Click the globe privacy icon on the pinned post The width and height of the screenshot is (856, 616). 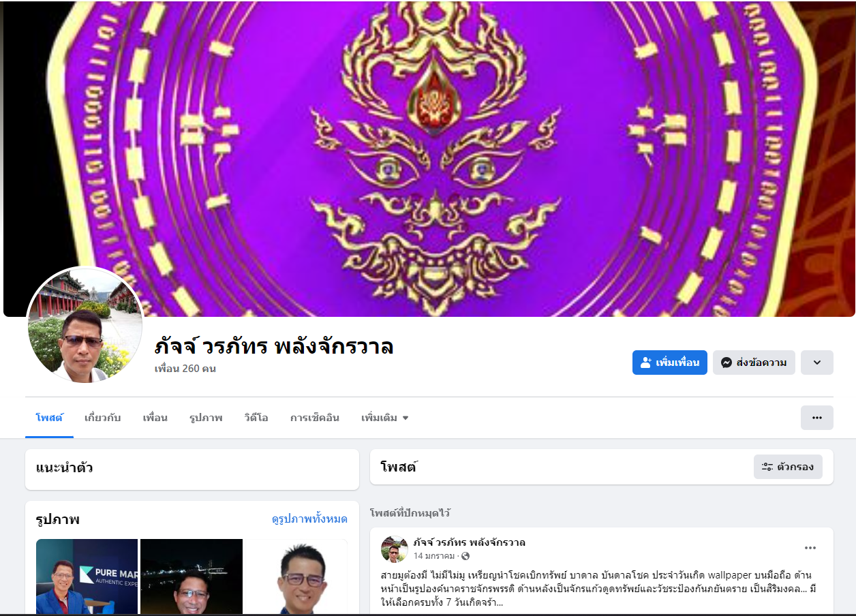click(x=465, y=556)
